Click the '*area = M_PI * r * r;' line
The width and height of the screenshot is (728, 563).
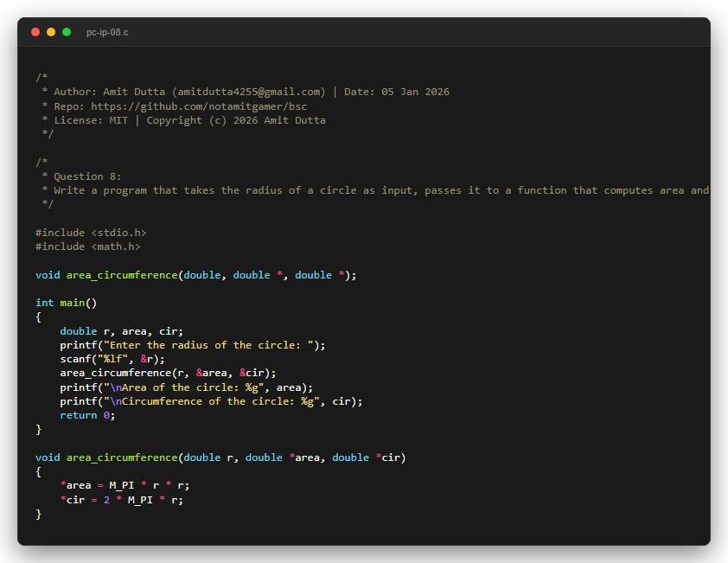point(125,485)
